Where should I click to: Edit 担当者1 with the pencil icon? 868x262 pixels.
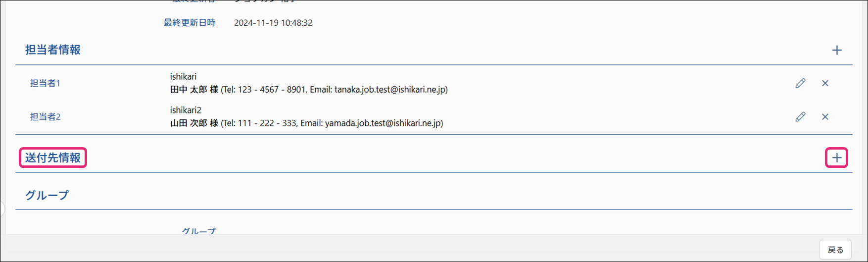[x=800, y=83]
